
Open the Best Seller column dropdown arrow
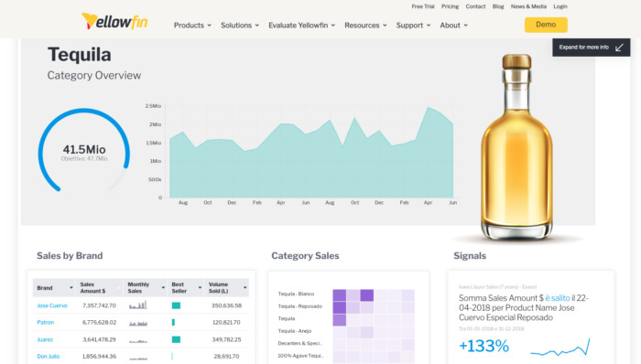(x=200, y=288)
